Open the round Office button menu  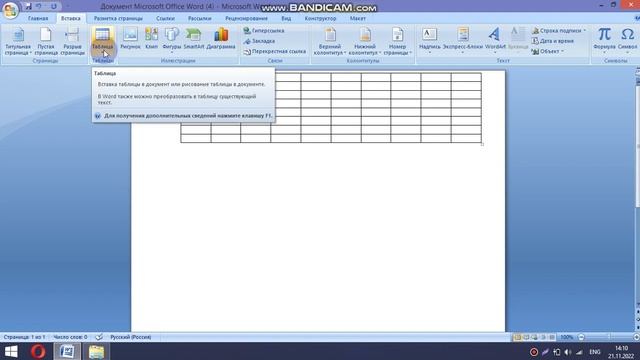[x=10, y=10]
